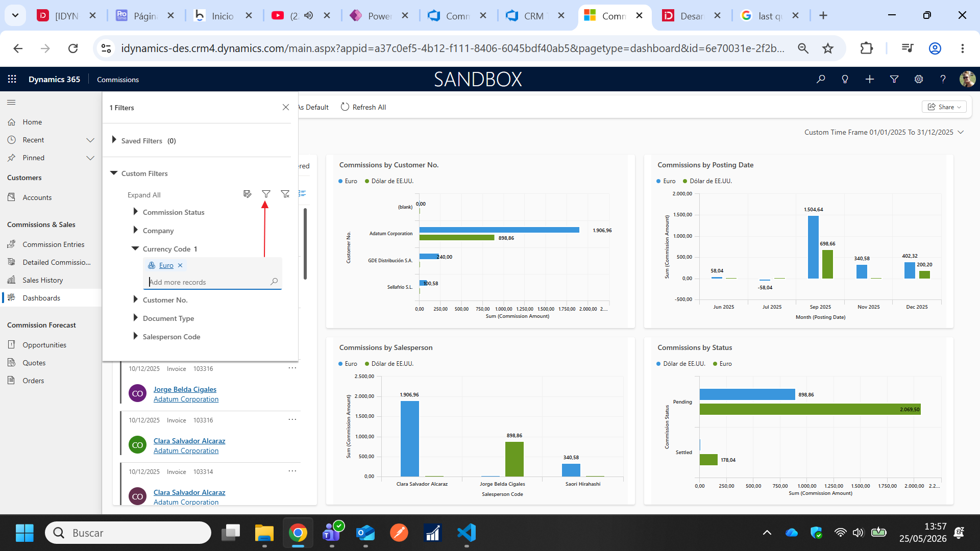Image resolution: width=980 pixels, height=551 pixels.
Task: Open the more options for 103314 entry
Action: tap(292, 471)
